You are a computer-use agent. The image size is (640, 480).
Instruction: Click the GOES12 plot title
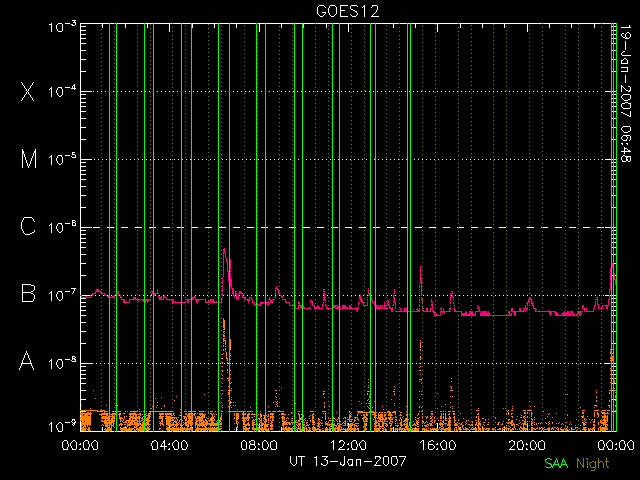coord(348,11)
